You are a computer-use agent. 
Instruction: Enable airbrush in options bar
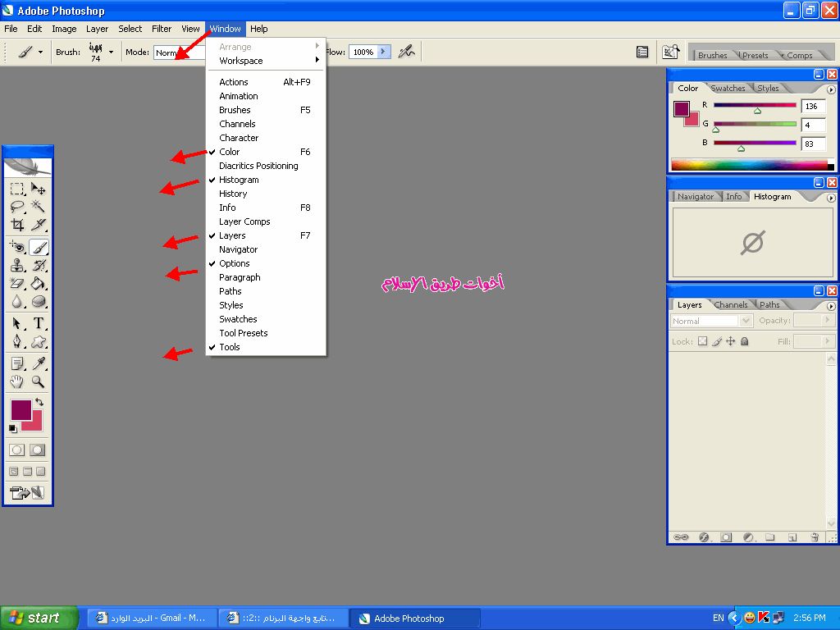pos(407,52)
